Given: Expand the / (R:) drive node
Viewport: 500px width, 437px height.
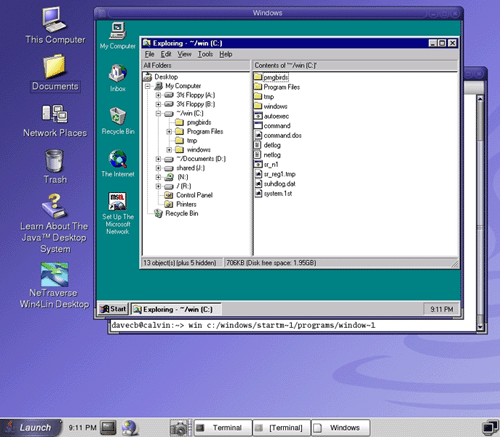Looking at the screenshot, I should [158, 186].
